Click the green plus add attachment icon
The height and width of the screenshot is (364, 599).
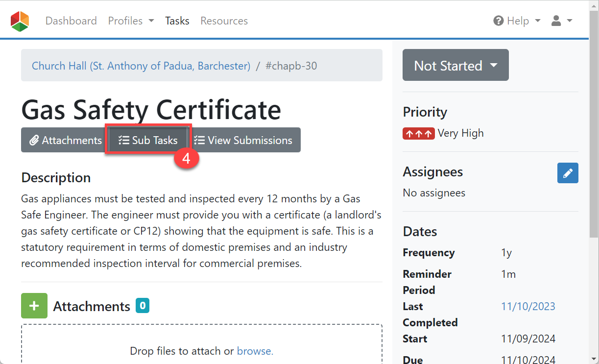(34, 306)
